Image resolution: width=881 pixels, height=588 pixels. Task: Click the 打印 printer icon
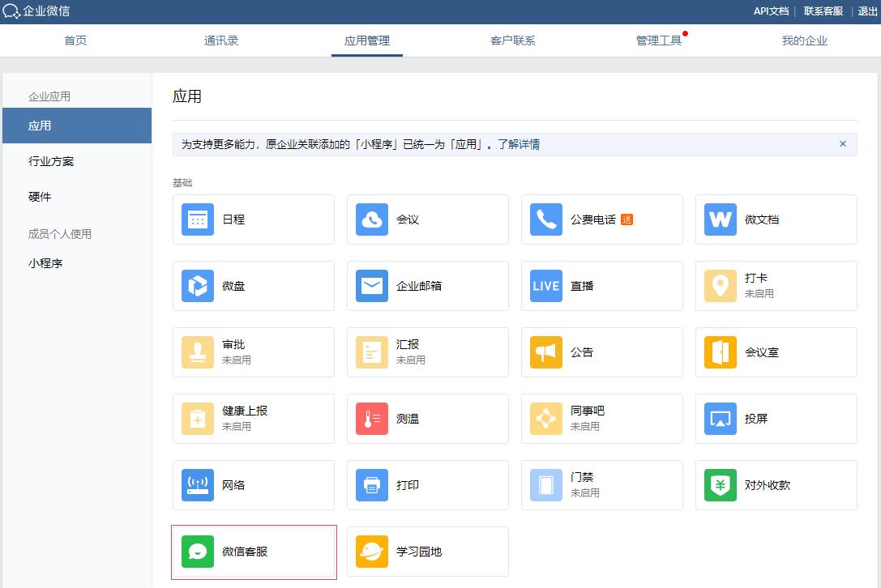[x=372, y=484]
